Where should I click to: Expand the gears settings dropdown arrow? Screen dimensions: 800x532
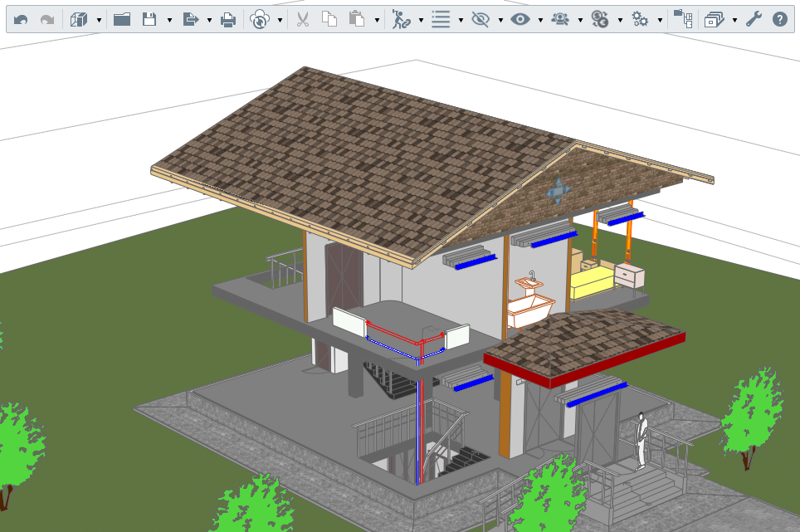point(660,21)
